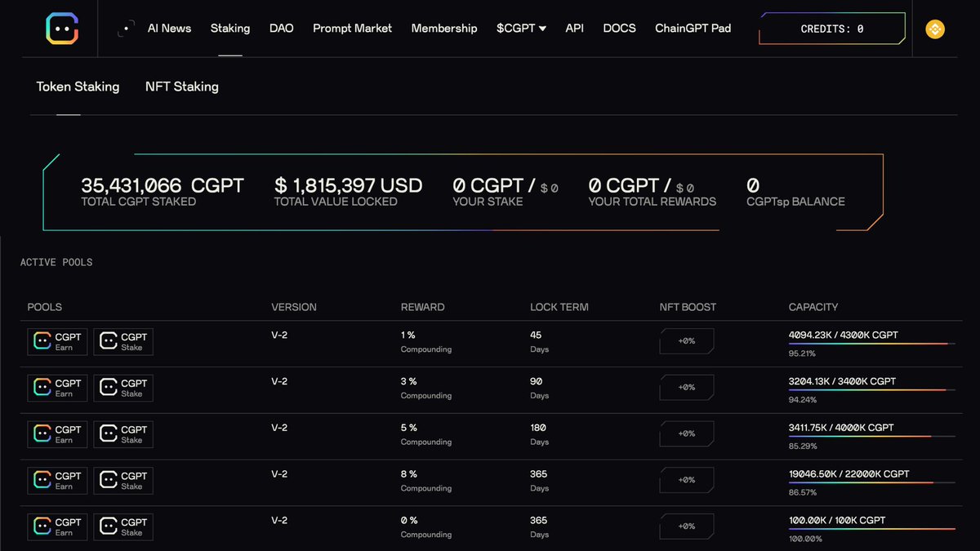The width and height of the screenshot is (980, 551).
Task: Click the 45 Days lock term
Action: pyautogui.click(x=540, y=342)
